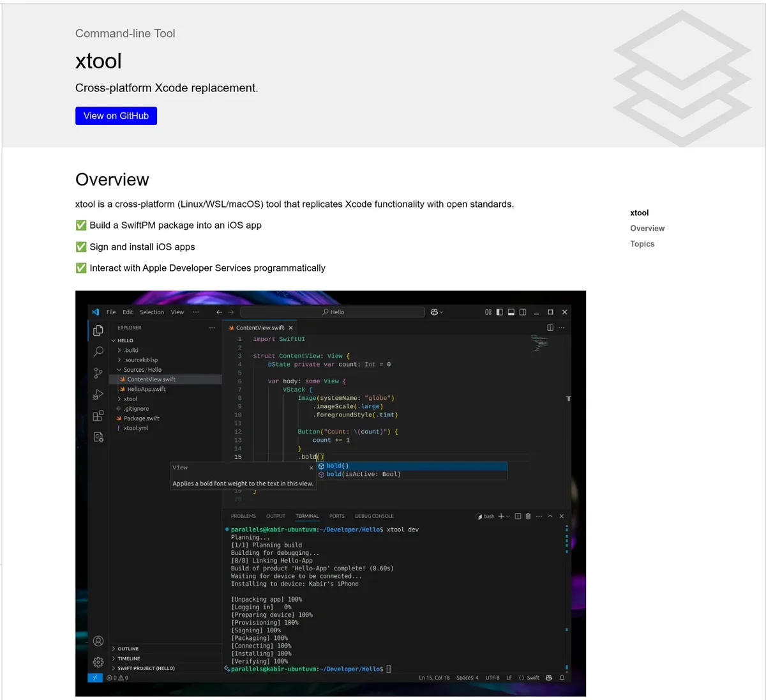Expand the TIMELINE section

pyautogui.click(x=166, y=658)
